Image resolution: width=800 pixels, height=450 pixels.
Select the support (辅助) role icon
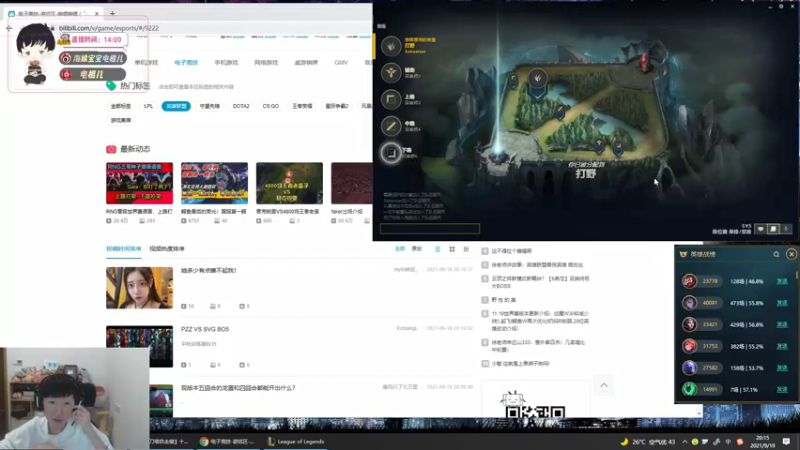pyautogui.click(x=391, y=73)
